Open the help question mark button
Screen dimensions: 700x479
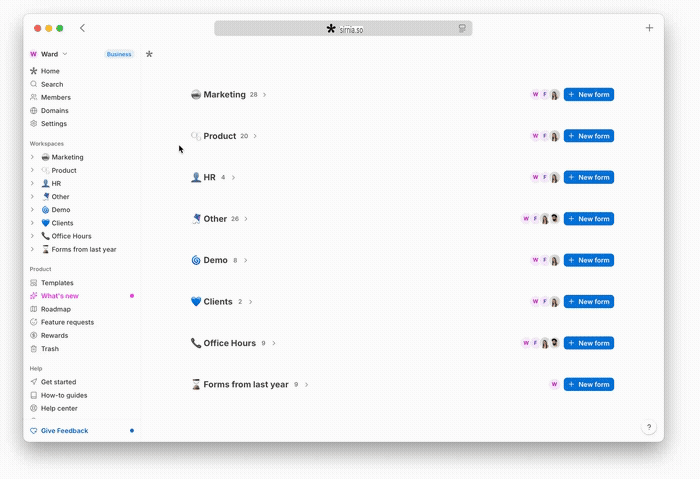click(x=649, y=427)
